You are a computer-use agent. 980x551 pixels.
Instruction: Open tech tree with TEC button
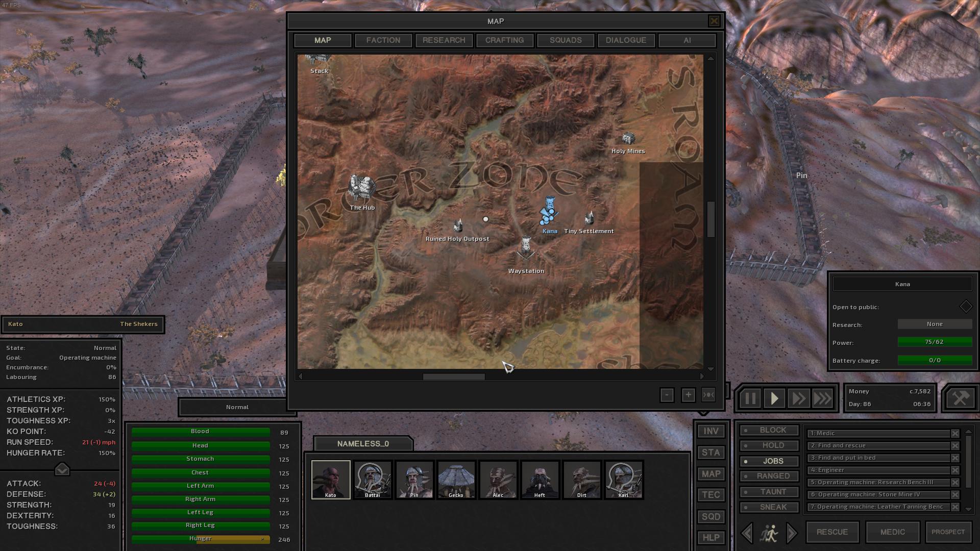point(711,495)
